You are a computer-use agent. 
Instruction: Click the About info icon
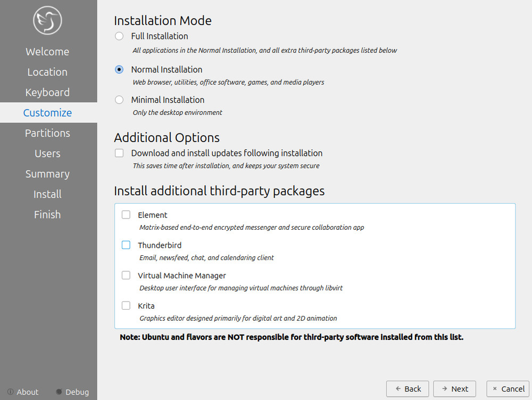[11, 392]
